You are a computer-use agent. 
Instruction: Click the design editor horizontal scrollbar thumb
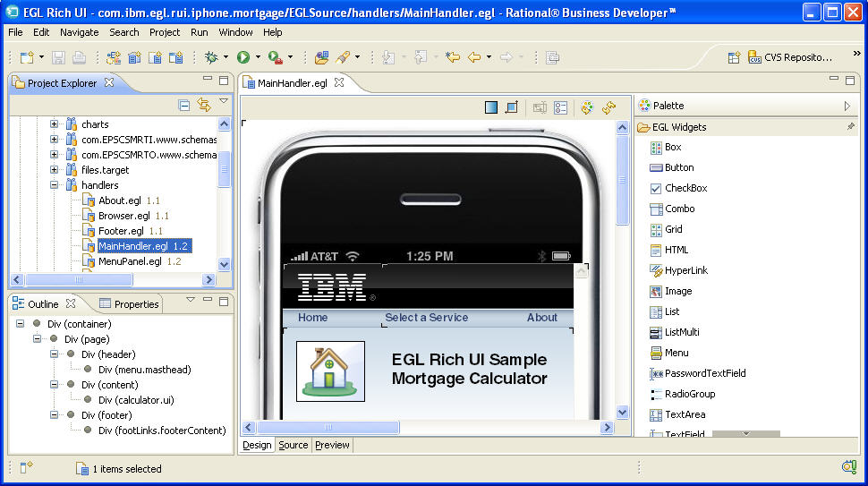click(x=328, y=427)
